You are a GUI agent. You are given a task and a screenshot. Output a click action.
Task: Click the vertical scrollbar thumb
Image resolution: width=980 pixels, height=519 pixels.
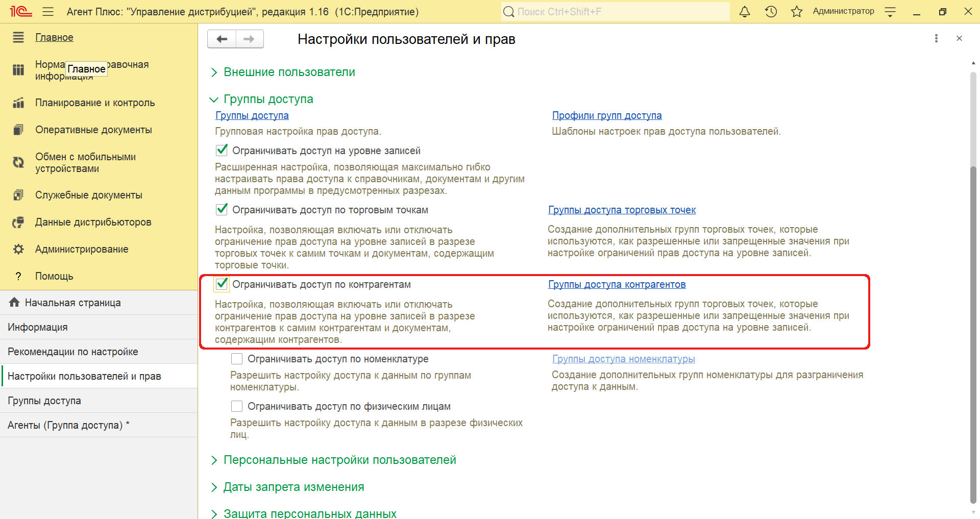(x=973, y=334)
